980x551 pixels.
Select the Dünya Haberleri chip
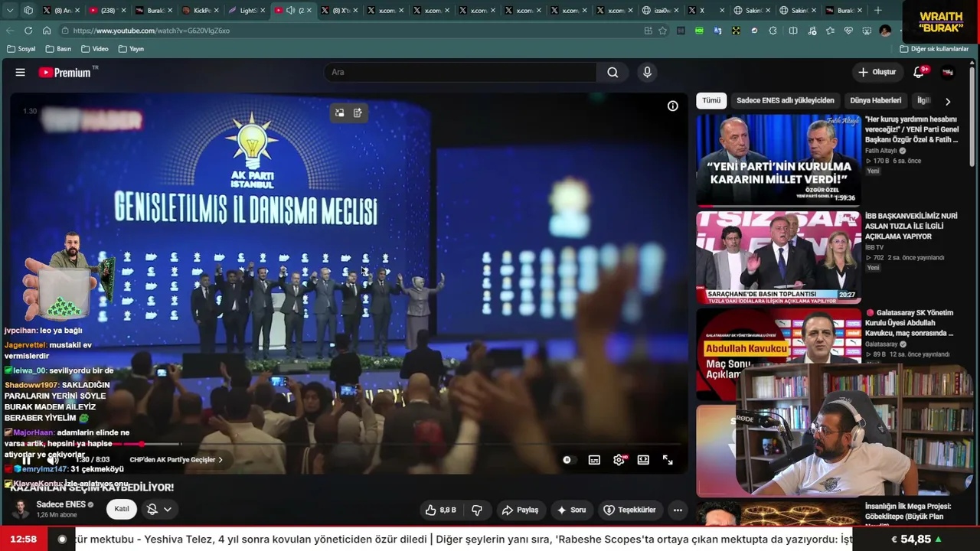pyautogui.click(x=875, y=101)
